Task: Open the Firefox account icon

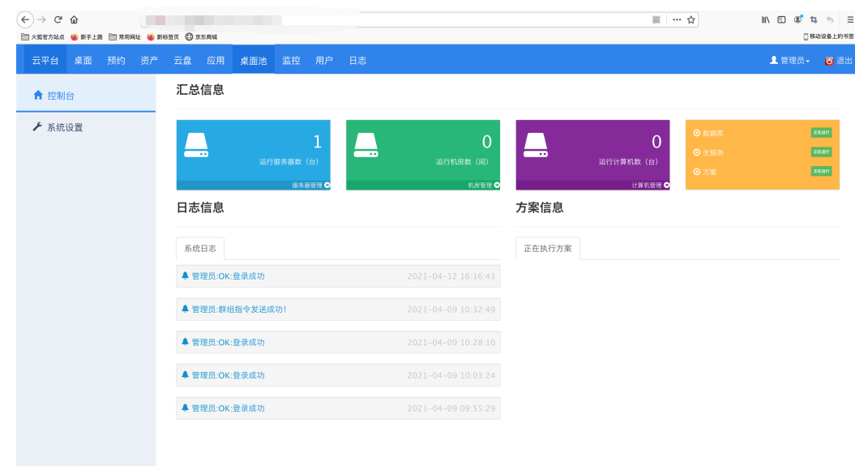Action: pos(797,19)
